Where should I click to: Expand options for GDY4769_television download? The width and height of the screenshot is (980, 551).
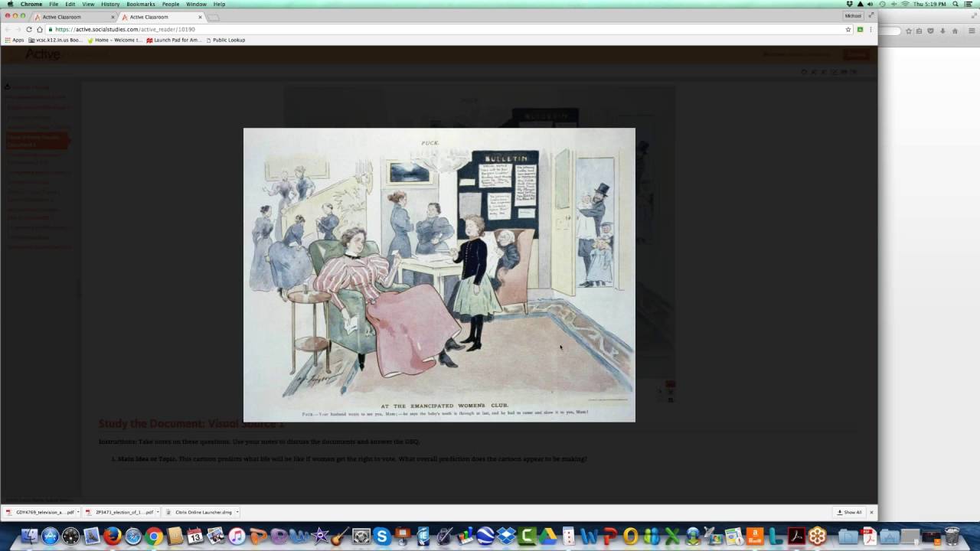[x=78, y=512]
